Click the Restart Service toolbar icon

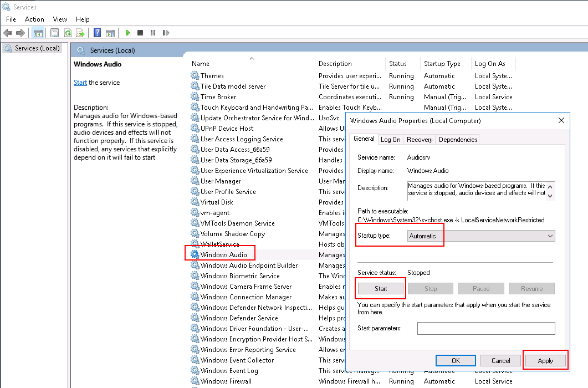(x=166, y=33)
